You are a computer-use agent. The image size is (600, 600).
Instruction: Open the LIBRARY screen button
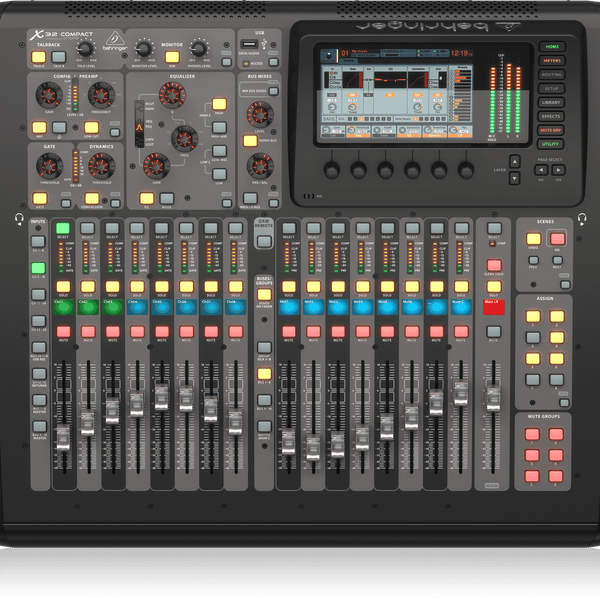click(551, 103)
